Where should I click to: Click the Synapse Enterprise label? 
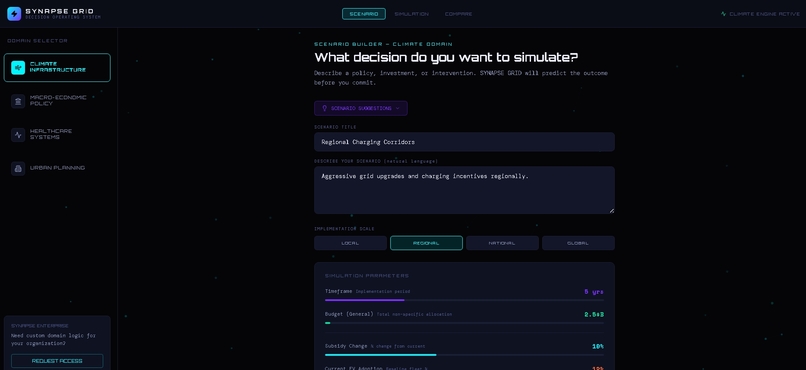click(40, 326)
